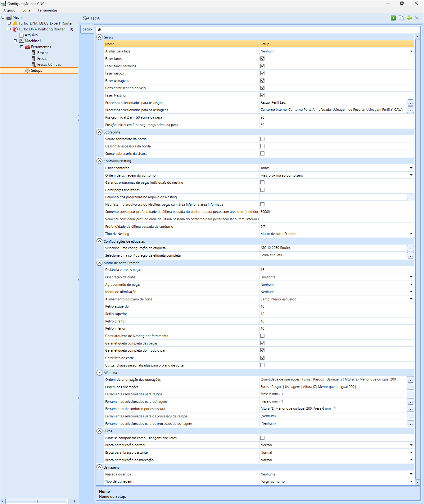Click the key search icon above Gerais
Viewport: 424px width, 504px height.
pyautogui.click(x=99, y=30)
